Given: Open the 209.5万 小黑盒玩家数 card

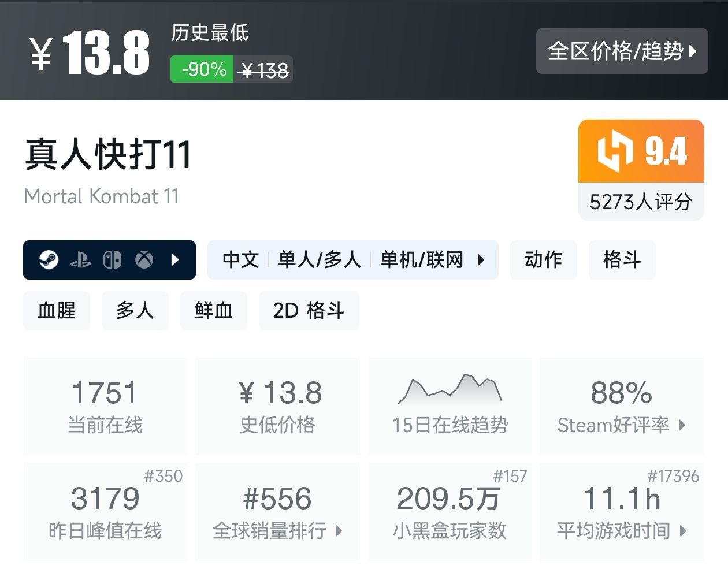Looking at the screenshot, I should tap(450, 512).
